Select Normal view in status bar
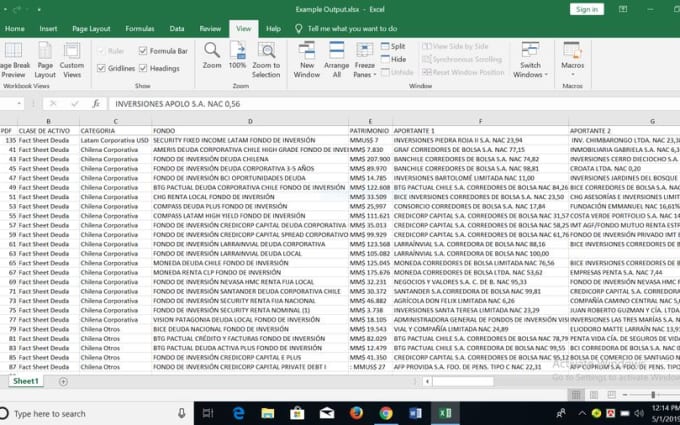Image resolution: width=680 pixels, height=425 pixels. point(576,395)
